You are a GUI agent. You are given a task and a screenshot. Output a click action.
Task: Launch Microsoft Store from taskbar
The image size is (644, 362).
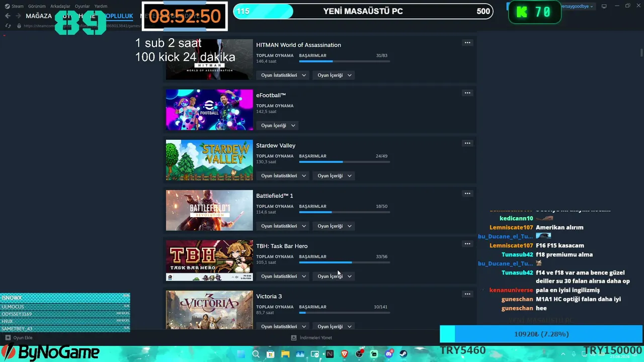[x=270, y=354]
